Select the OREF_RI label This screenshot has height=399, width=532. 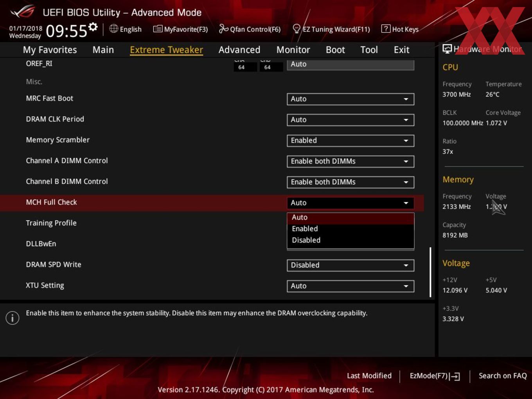tap(39, 63)
